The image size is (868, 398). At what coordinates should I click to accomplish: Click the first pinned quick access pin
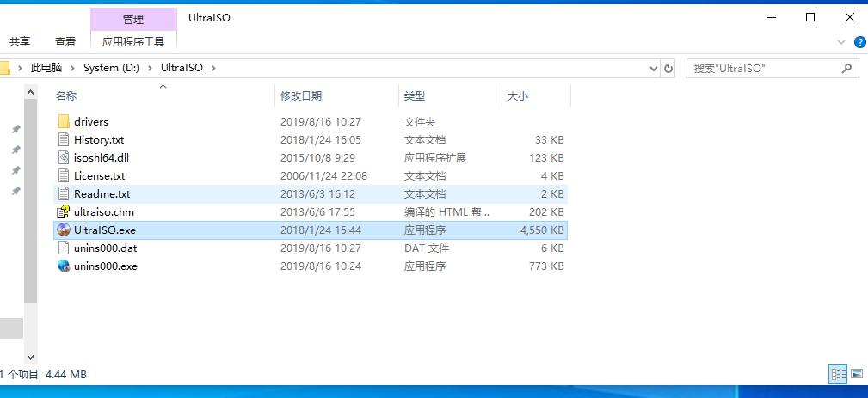[16, 129]
